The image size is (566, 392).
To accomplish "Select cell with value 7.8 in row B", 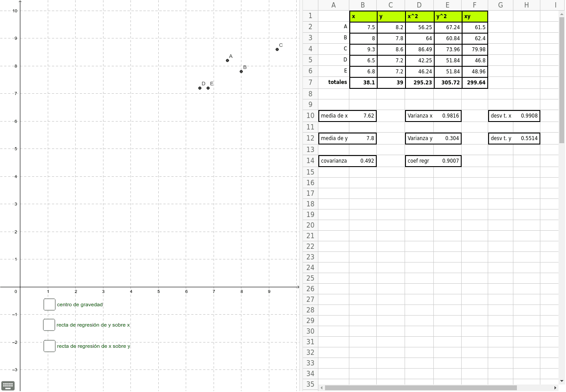I will pyautogui.click(x=391, y=38).
